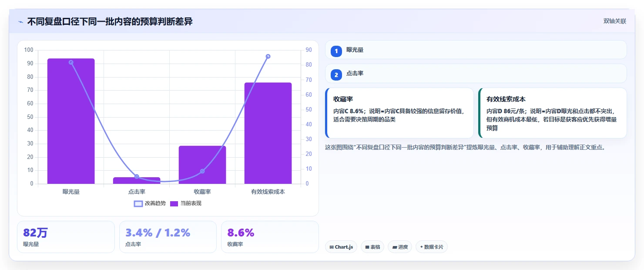Screen dimensions: 644x270
Task: Click the 点击率 bar in the chart
Action: click(137, 180)
